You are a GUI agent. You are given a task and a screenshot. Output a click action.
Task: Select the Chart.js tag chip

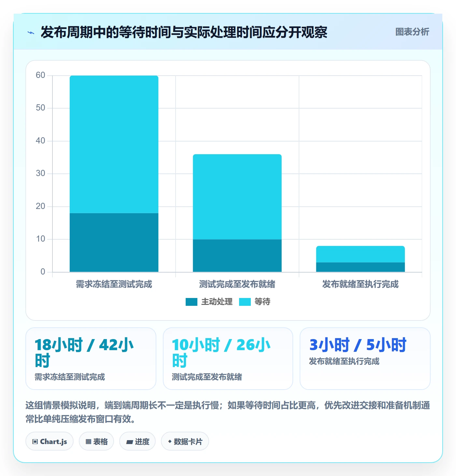click(50, 441)
